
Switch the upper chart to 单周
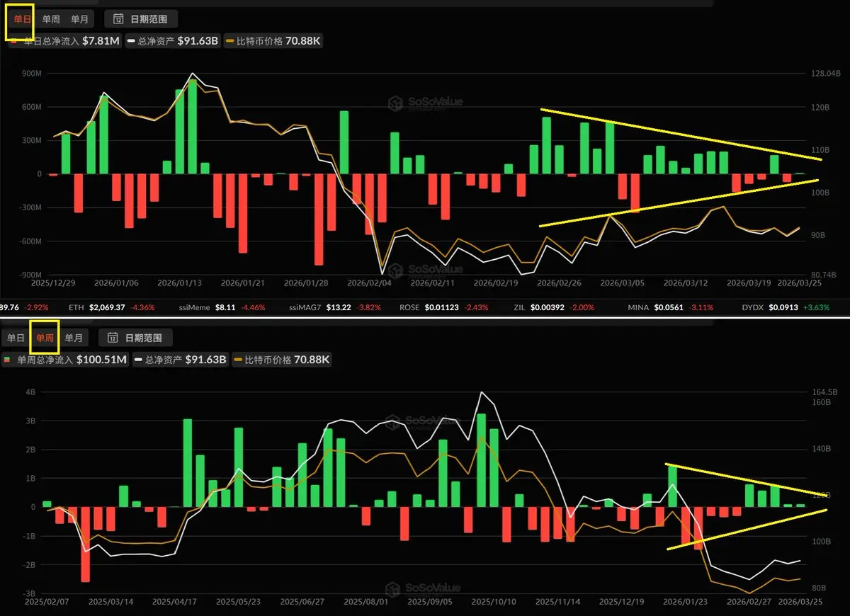pyautogui.click(x=51, y=19)
